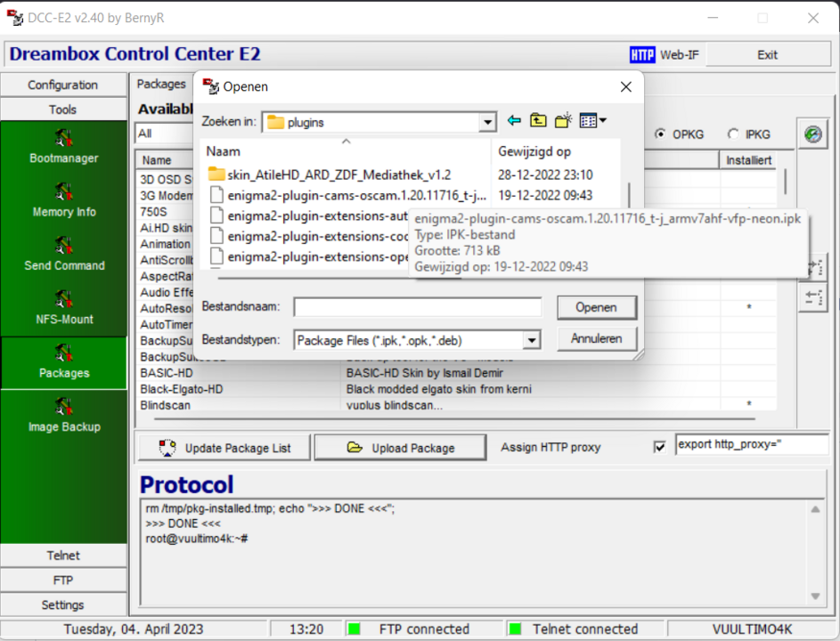
Task: Open the Bestandstypen file type dropdown
Action: click(532, 339)
